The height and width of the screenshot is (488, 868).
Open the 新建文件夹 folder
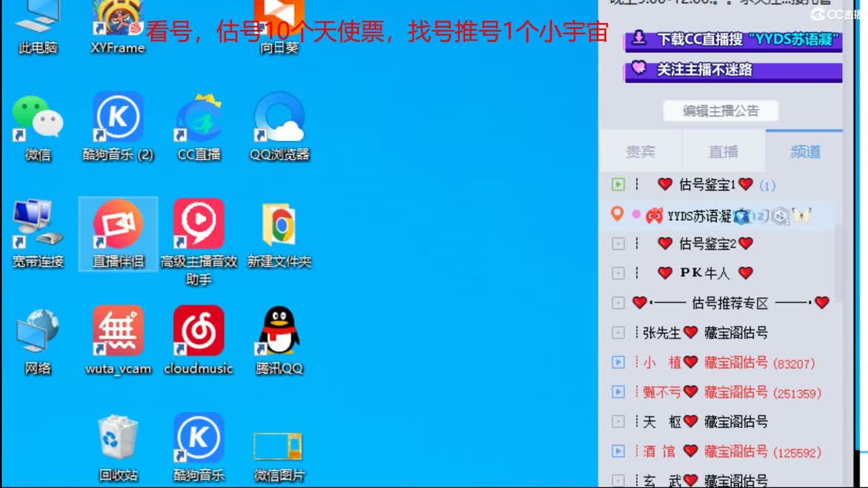point(279,234)
